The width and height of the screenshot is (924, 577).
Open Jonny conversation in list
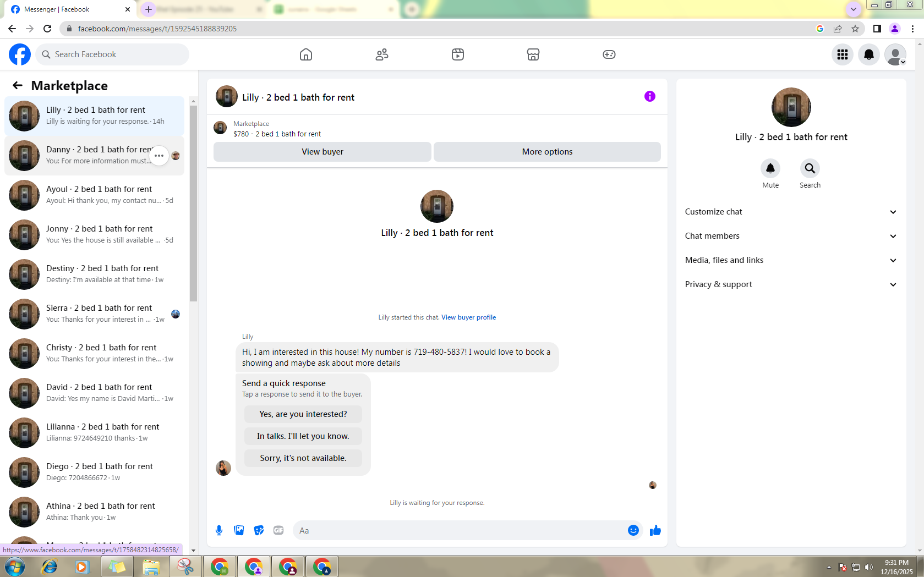tap(94, 235)
